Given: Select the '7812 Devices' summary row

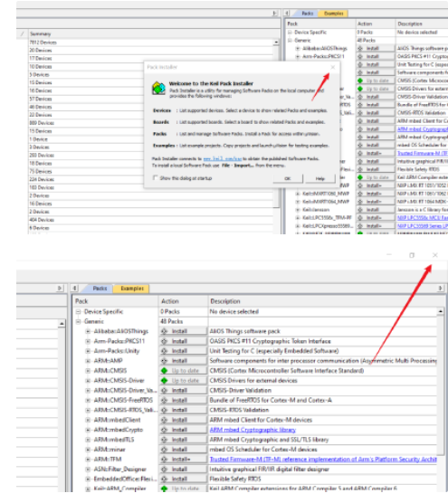Looking at the screenshot, I should coord(151,43).
